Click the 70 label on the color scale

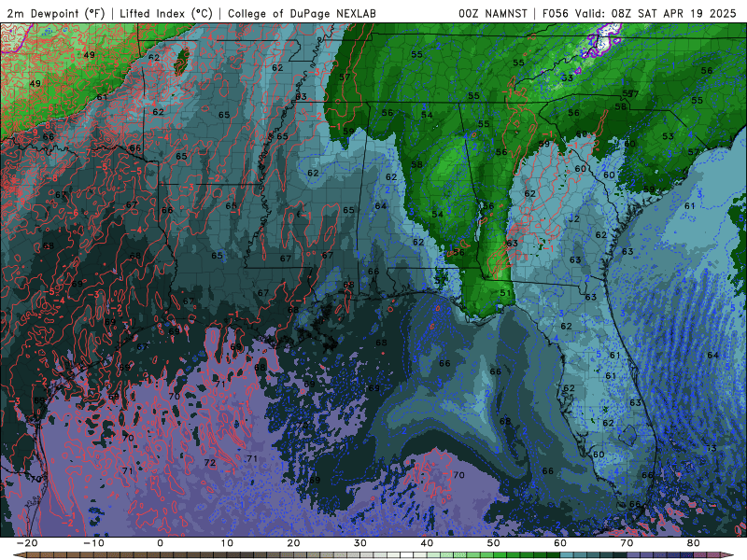[627, 543]
